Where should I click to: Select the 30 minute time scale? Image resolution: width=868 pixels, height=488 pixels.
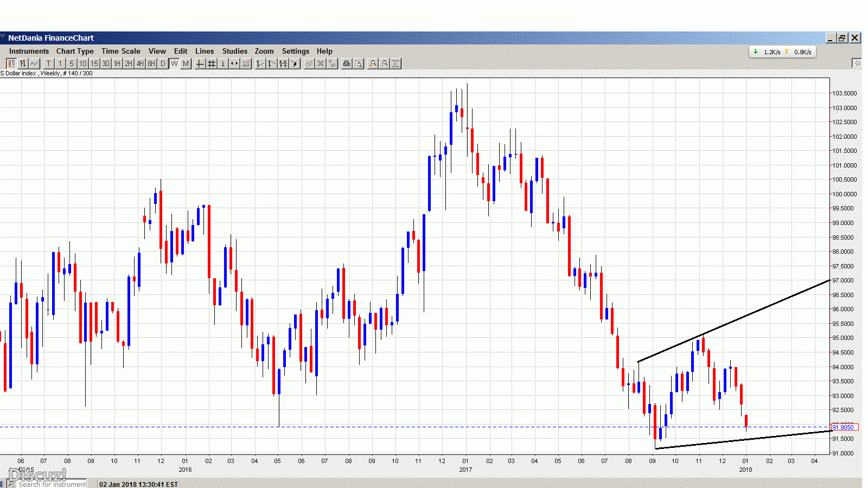click(x=106, y=63)
